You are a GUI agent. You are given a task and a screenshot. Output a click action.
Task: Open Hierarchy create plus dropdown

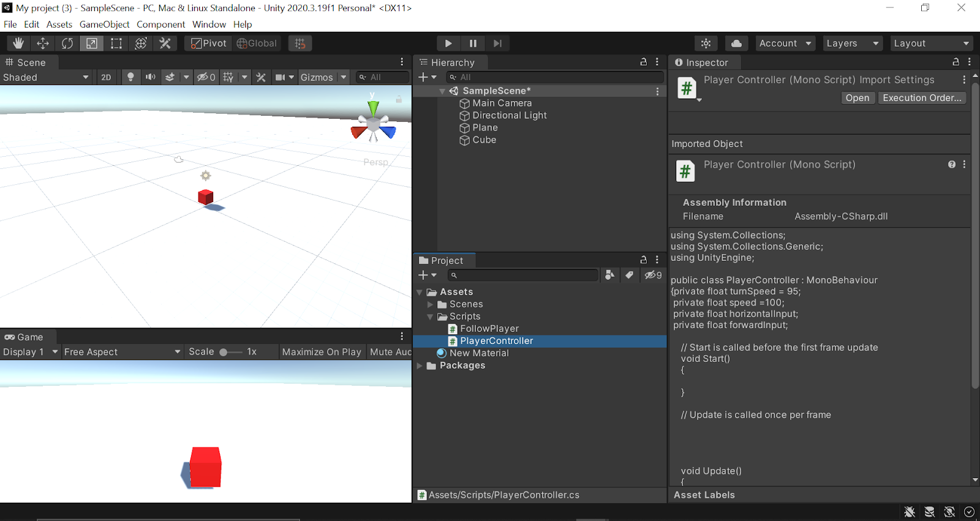tap(427, 77)
